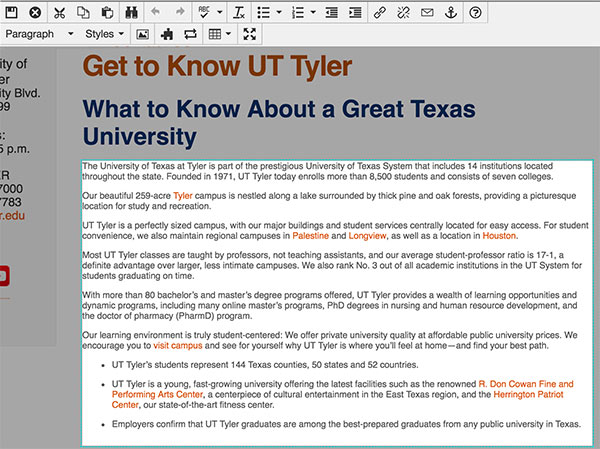Cut selection with scissors icon
This screenshot has height=449, width=600.
point(59,13)
